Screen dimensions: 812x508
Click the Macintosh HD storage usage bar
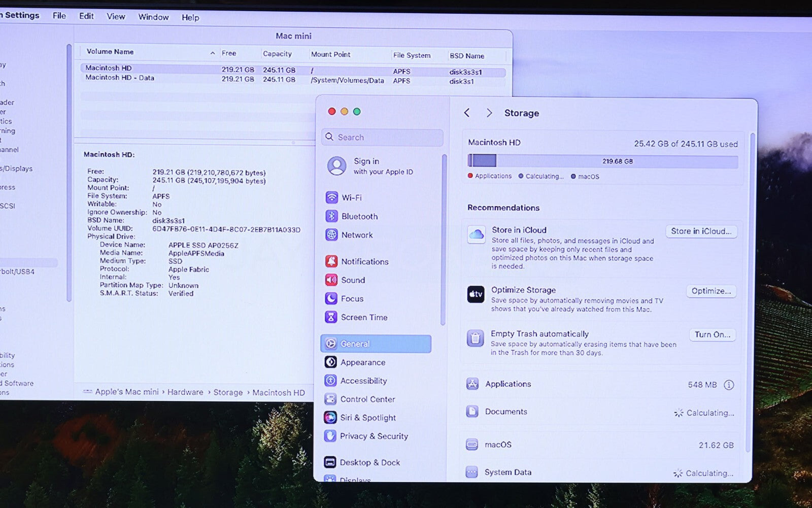click(603, 161)
